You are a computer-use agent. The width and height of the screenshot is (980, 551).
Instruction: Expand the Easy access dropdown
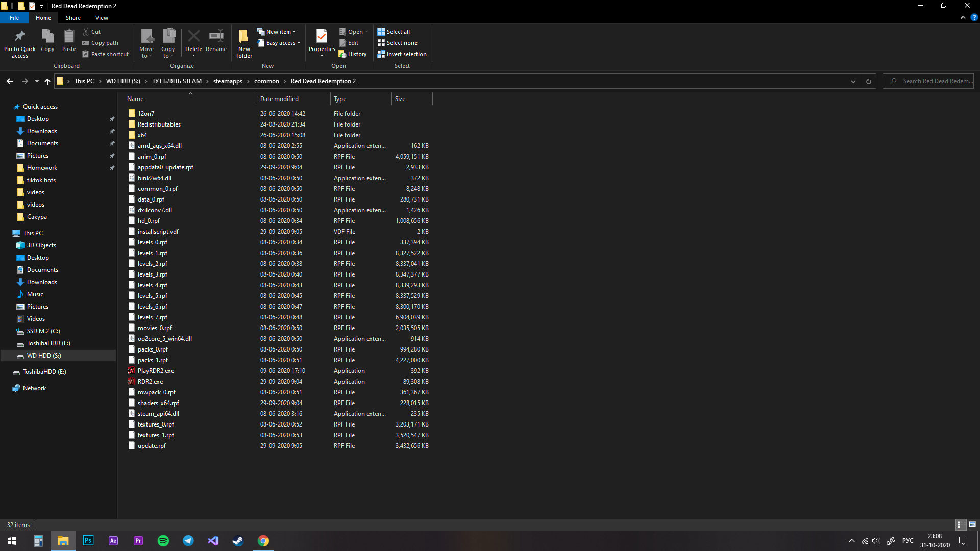[279, 43]
